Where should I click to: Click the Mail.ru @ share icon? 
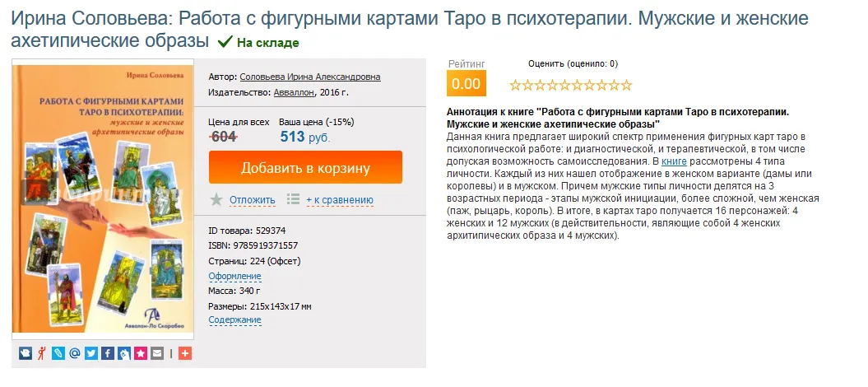(74, 353)
